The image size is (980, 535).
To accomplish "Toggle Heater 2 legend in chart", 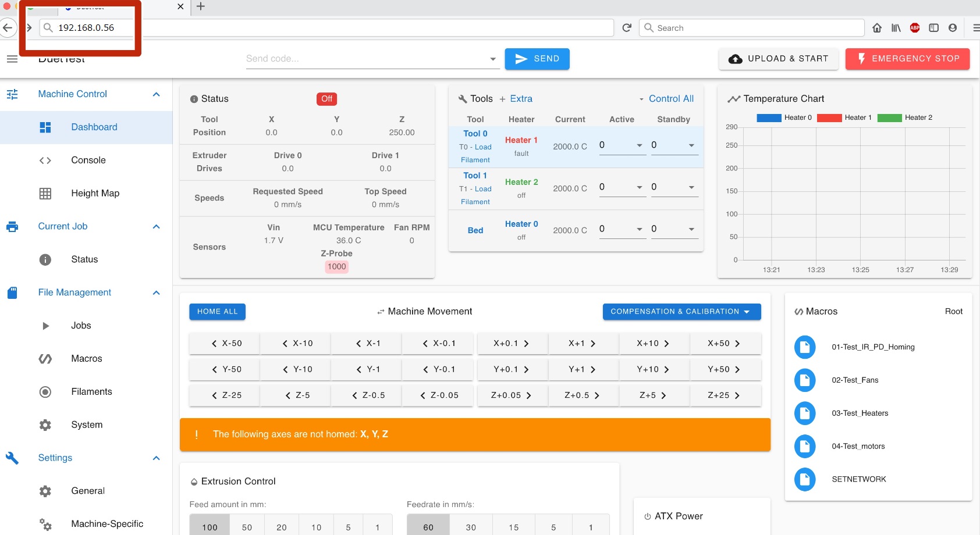I will pos(905,117).
